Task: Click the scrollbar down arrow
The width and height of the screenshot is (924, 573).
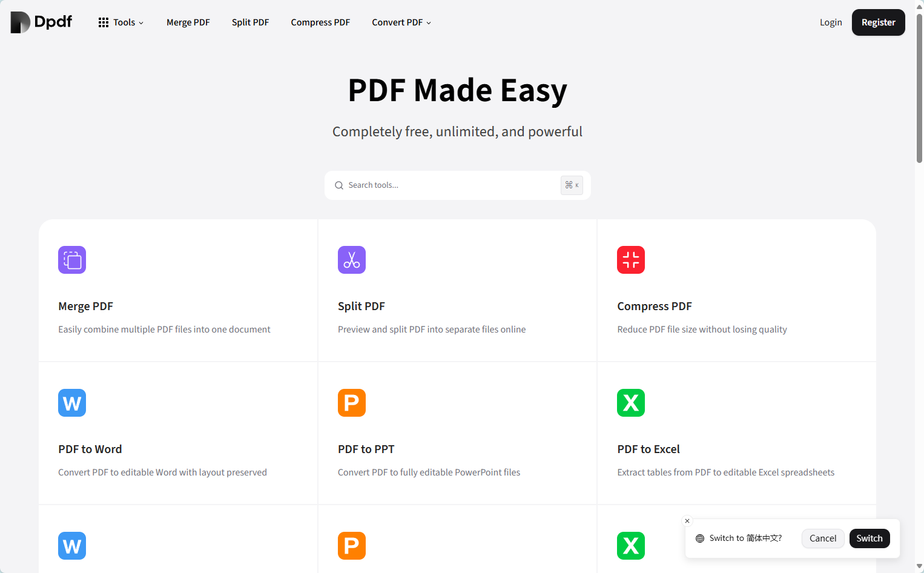Action: click(x=919, y=566)
